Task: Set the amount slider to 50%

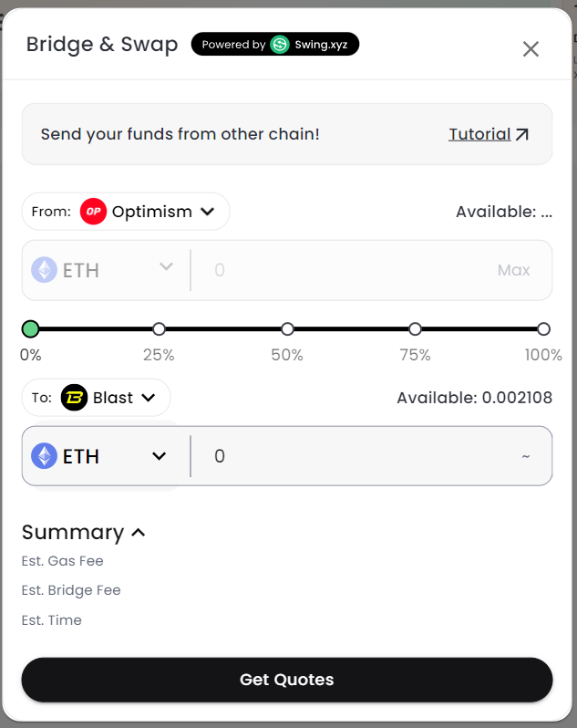Action: pos(287,328)
